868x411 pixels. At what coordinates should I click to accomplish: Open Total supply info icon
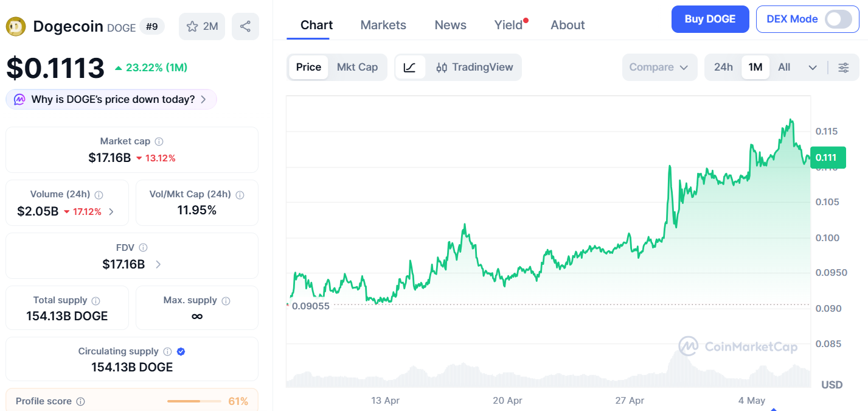pos(95,301)
